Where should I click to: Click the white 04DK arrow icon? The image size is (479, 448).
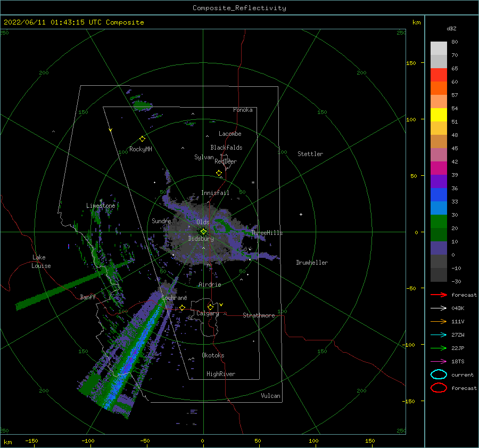pos(439,308)
